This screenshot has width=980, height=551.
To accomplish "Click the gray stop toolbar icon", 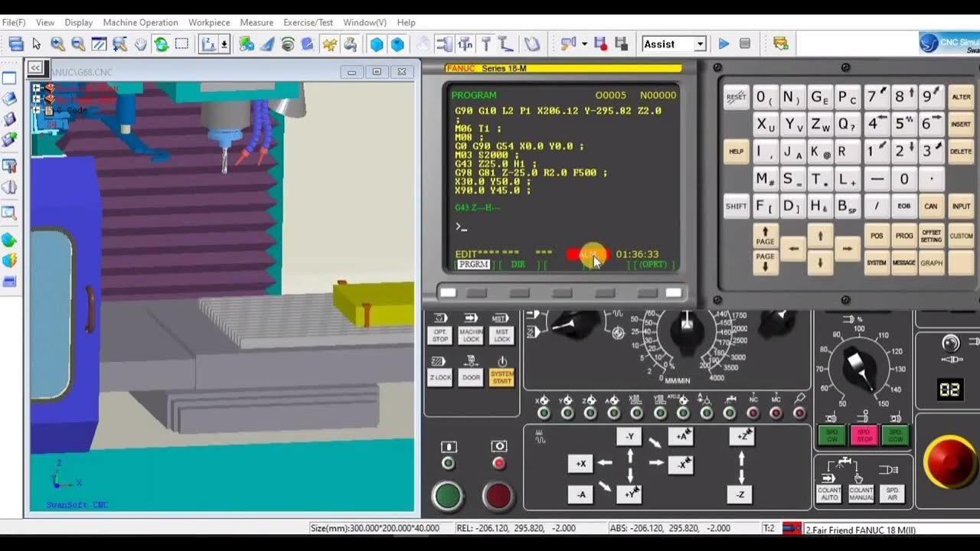I will (745, 44).
